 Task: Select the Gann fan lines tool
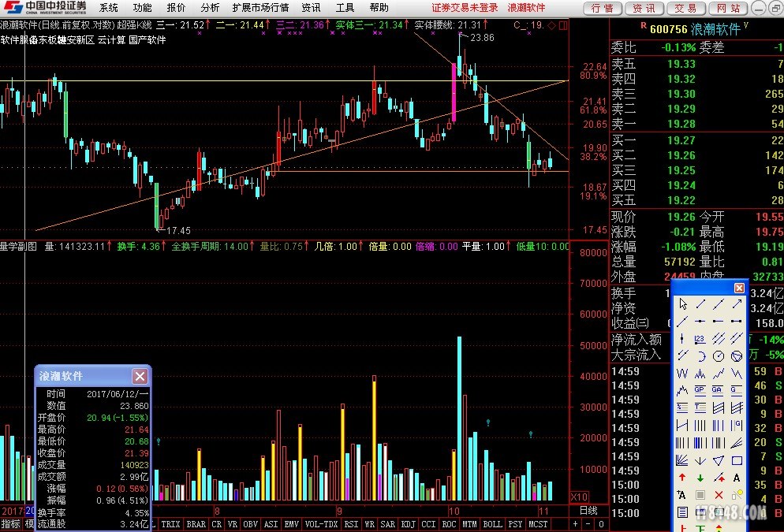(x=682, y=460)
